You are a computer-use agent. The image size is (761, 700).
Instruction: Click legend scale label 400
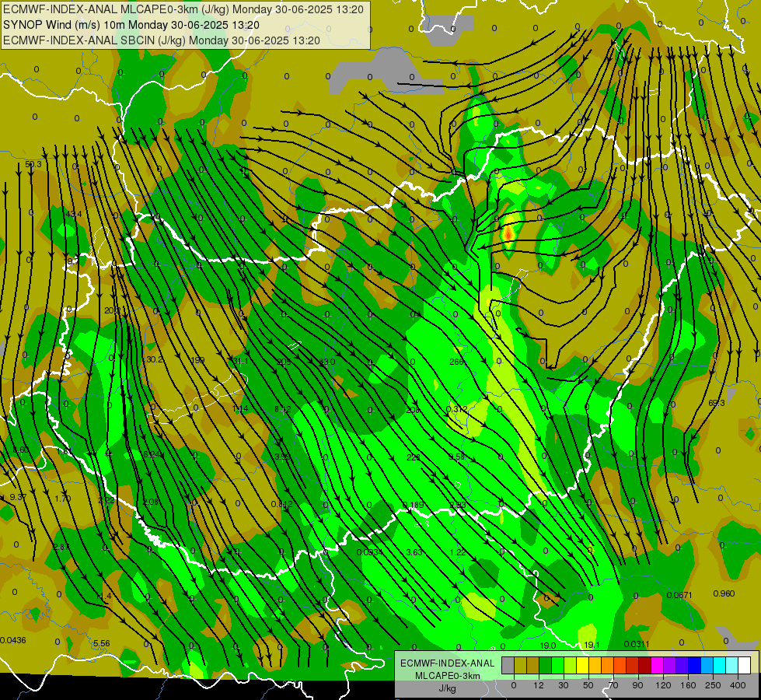coord(738,685)
